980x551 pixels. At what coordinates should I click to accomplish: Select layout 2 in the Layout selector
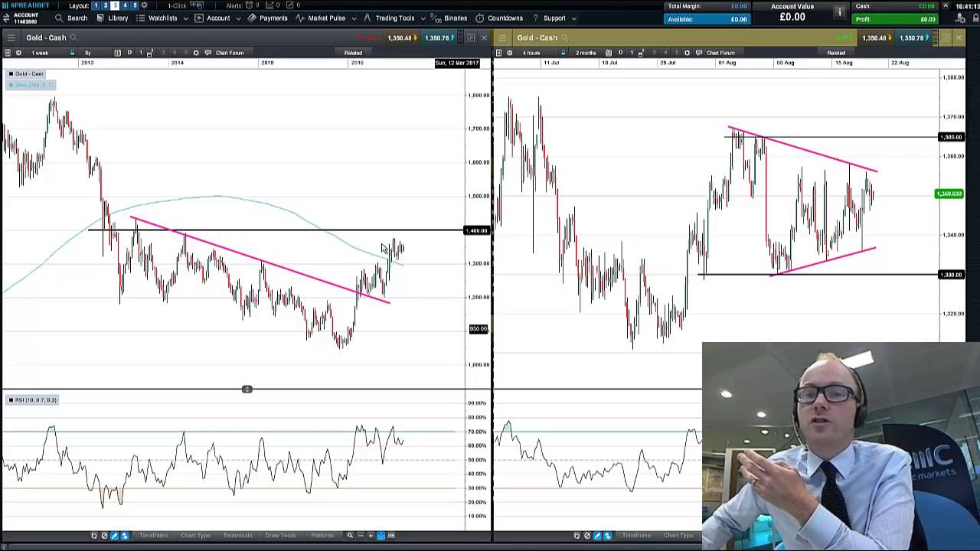click(106, 5)
